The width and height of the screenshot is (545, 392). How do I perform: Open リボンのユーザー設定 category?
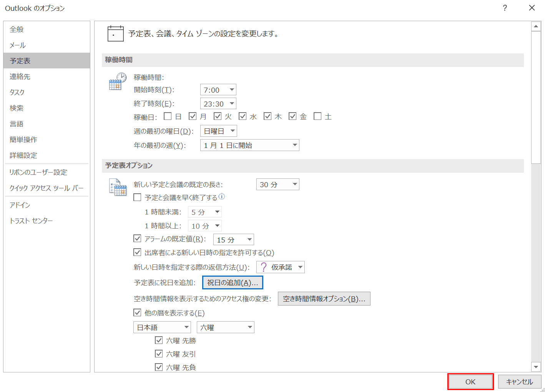click(47, 172)
